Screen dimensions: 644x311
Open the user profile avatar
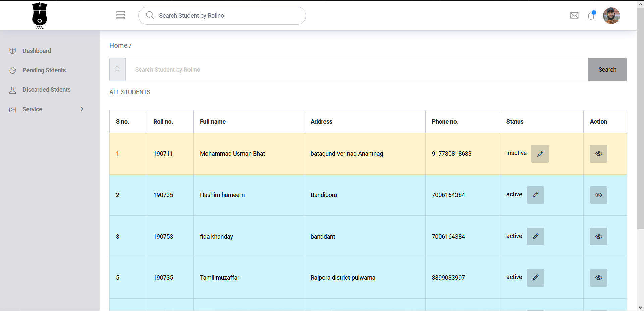pyautogui.click(x=611, y=16)
